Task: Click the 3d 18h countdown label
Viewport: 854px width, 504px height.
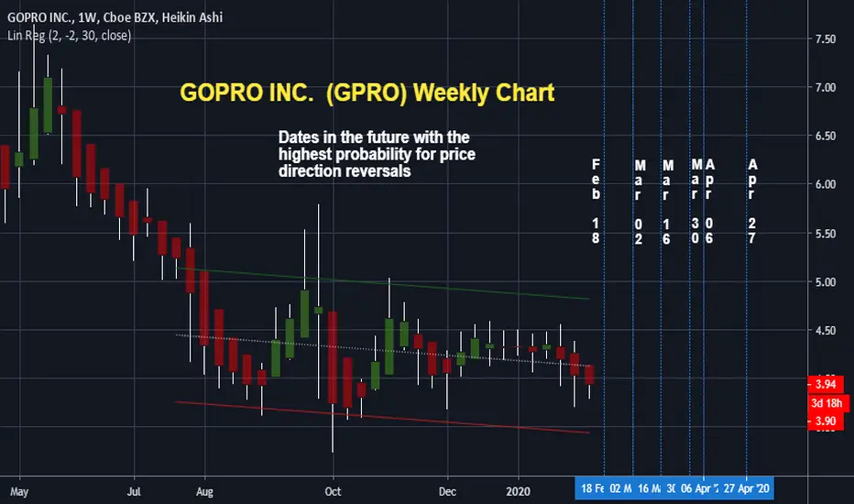Action: point(827,403)
